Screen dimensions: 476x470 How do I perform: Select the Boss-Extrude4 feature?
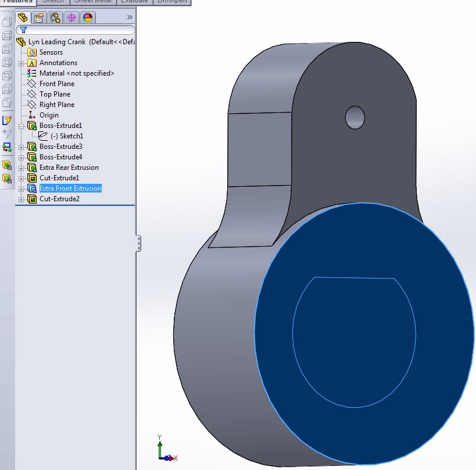click(60, 157)
